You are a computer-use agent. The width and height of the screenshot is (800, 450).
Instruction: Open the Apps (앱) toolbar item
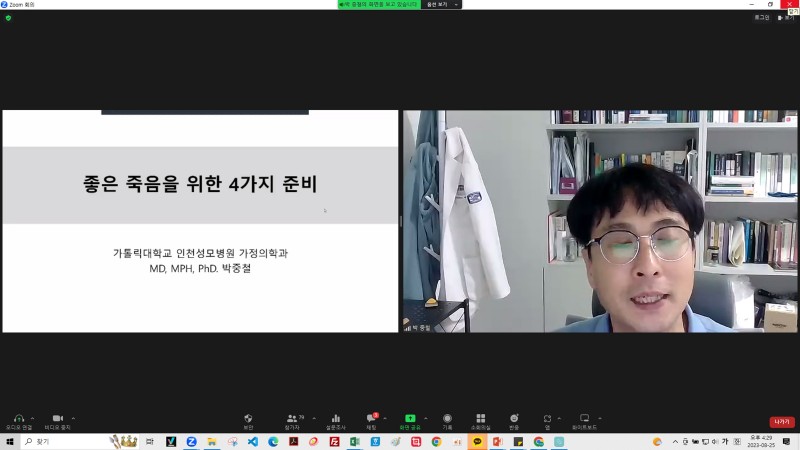click(547, 420)
